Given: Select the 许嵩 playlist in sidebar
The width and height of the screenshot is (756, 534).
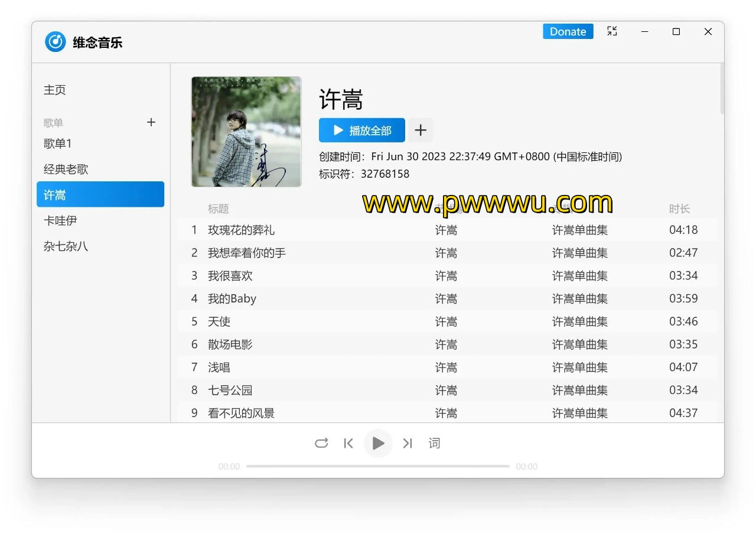Looking at the screenshot, I should [x=100, y=194].
